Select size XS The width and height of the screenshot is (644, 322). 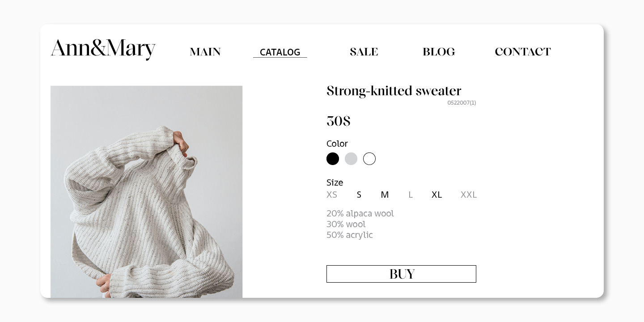(332, 195)
